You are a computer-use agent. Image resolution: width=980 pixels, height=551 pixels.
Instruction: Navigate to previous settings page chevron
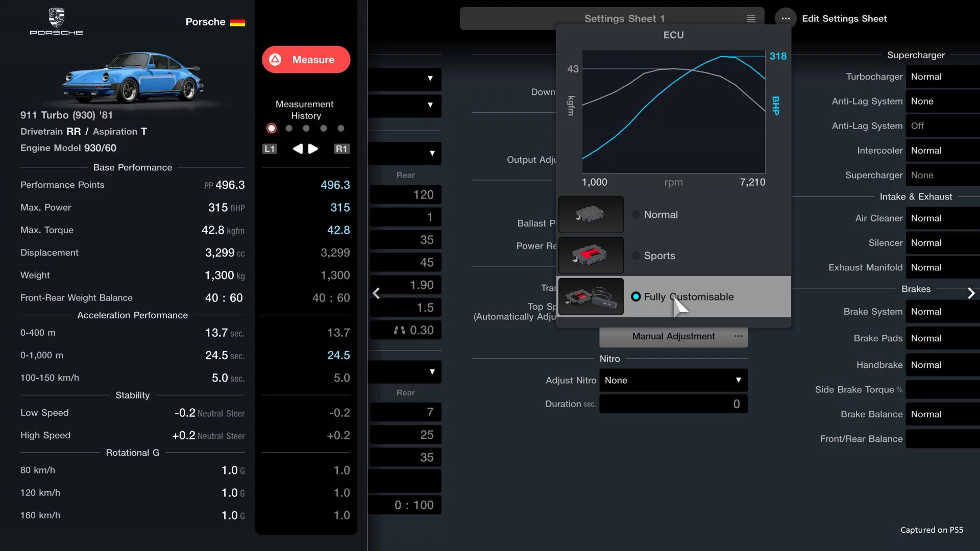(376, 293)
